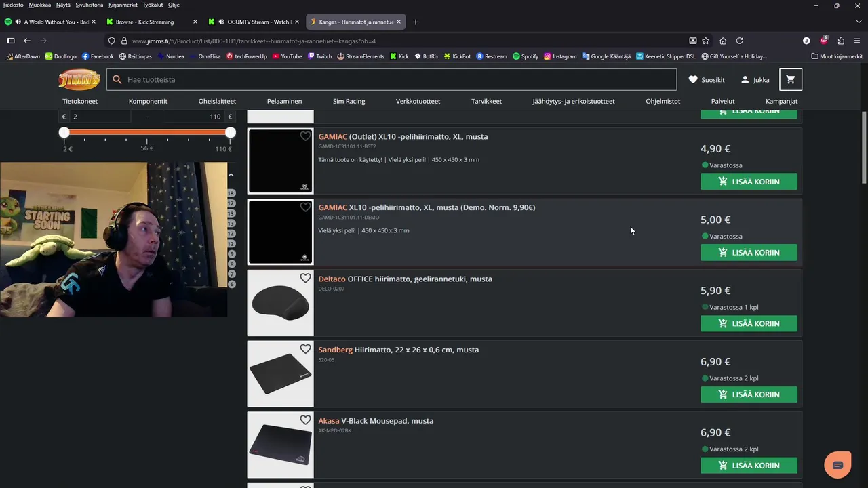Open the Duolingo bookmark

(60, 56)
